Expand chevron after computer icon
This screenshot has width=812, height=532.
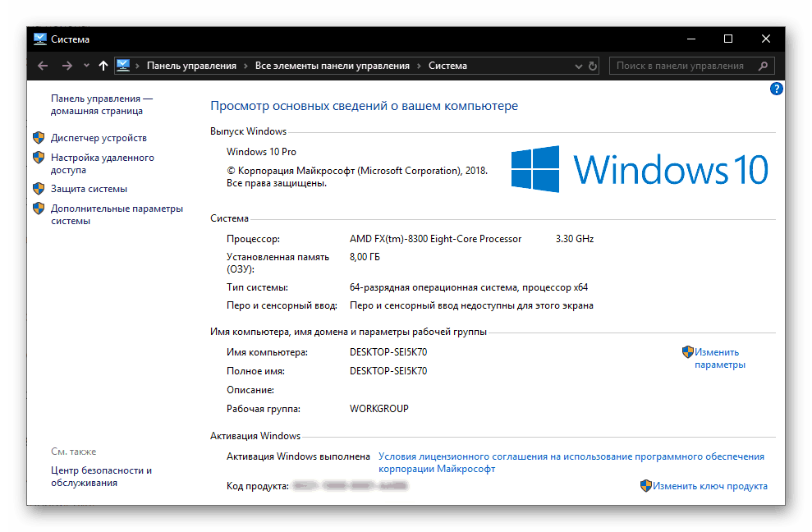click(138, 66)
